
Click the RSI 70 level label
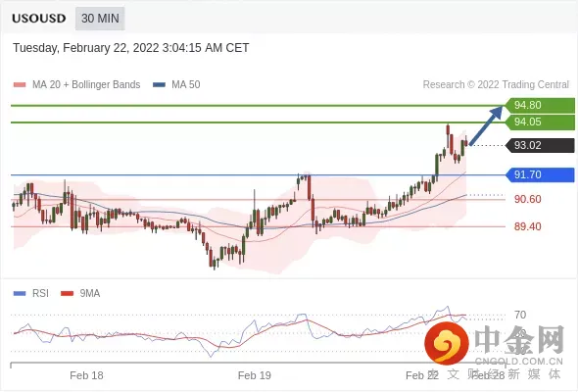coord(520,315)
